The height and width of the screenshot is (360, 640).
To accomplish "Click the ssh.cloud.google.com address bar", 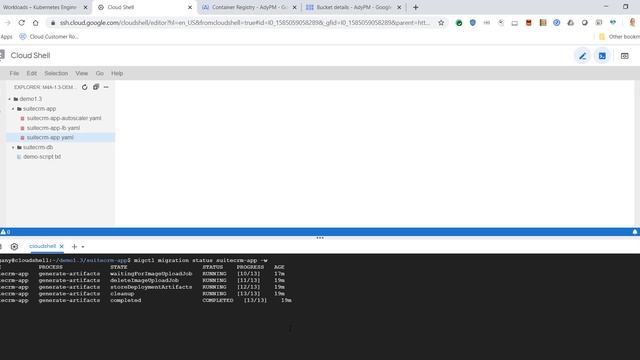I will [244, 23].
